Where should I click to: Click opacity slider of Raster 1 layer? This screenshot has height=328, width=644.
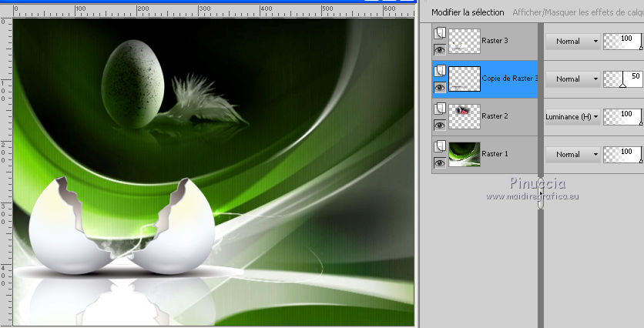tap(622, 155)
